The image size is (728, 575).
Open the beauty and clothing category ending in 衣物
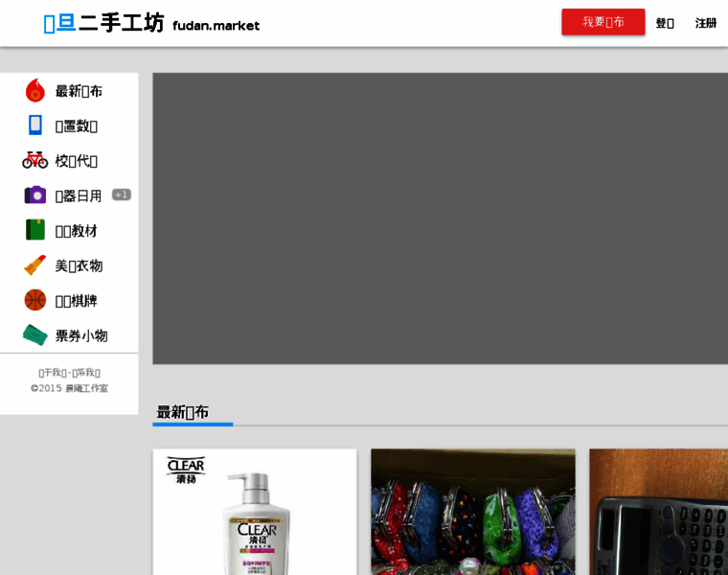pos(79,265)
